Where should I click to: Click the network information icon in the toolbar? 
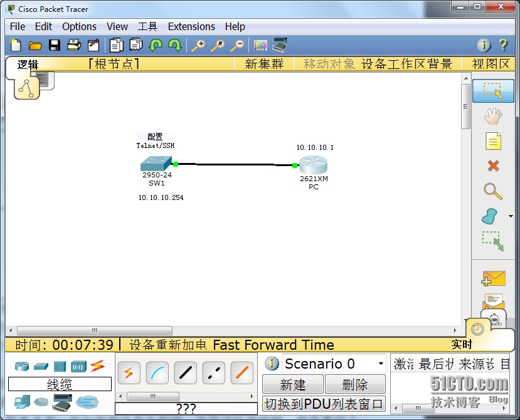(484, 45)
